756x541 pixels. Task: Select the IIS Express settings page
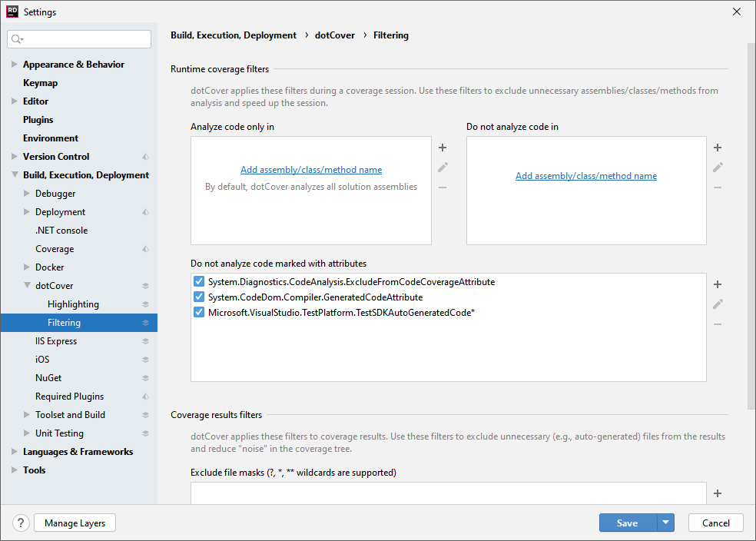pos(56,341)
